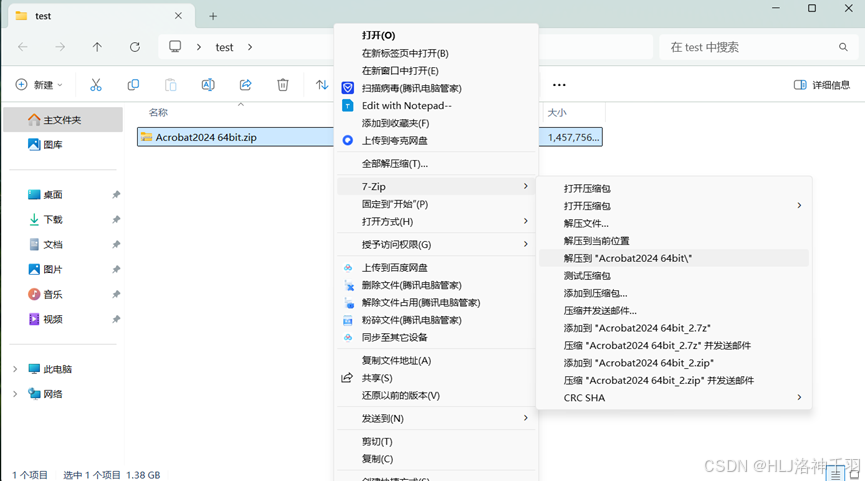Select 上传到夸克网盘 menu entry
Image resolution: width=865 pixels, height=481 pixels.
(x=437, y=141)
